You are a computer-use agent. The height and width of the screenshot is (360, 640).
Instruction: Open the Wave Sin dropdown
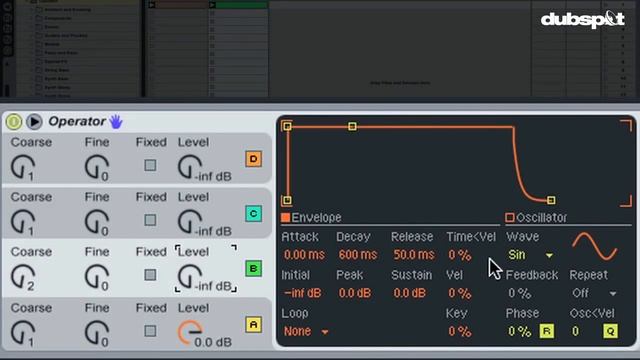(530, 255)
